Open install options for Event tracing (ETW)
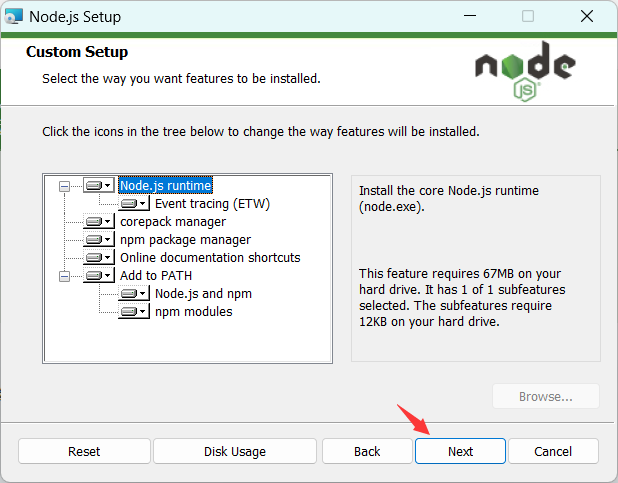The width and height of the screenshot is (618, 483). coord(134,203)
